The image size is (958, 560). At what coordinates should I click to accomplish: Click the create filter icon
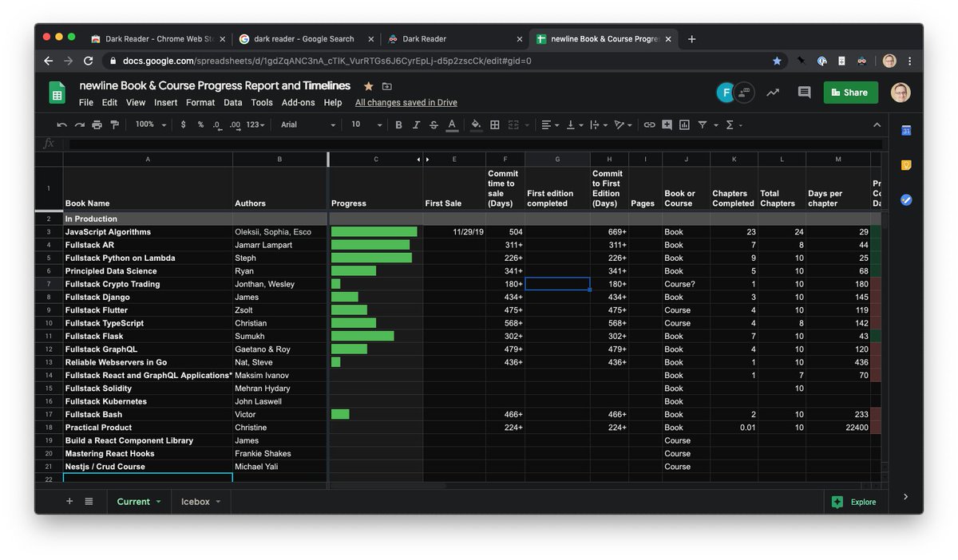[x=703, y=124]
